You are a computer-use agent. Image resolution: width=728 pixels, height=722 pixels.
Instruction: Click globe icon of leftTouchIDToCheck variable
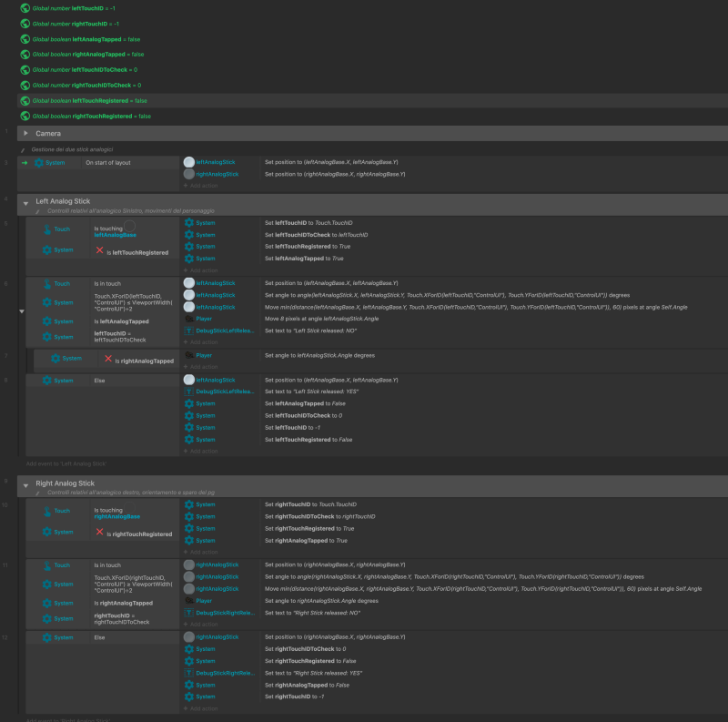25,70
